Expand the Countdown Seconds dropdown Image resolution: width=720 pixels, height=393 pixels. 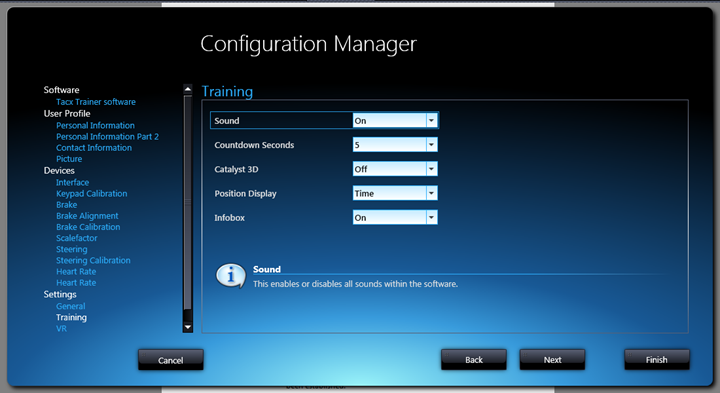tap(431, 145)
